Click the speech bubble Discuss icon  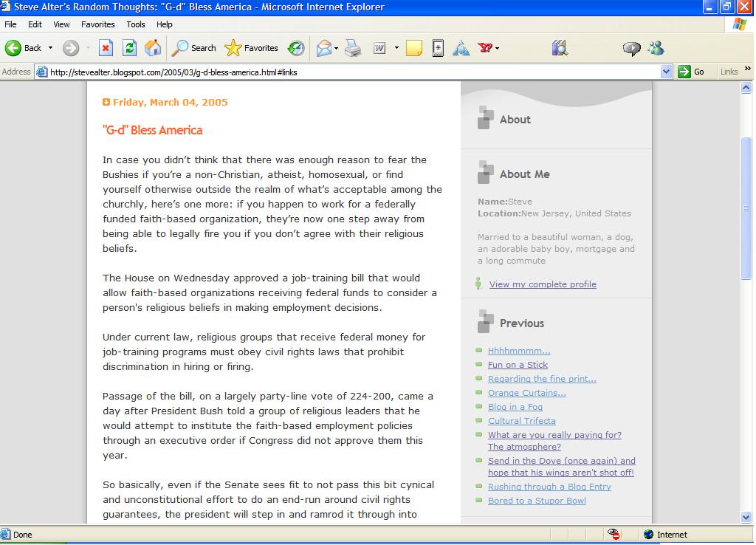[632, 48]
